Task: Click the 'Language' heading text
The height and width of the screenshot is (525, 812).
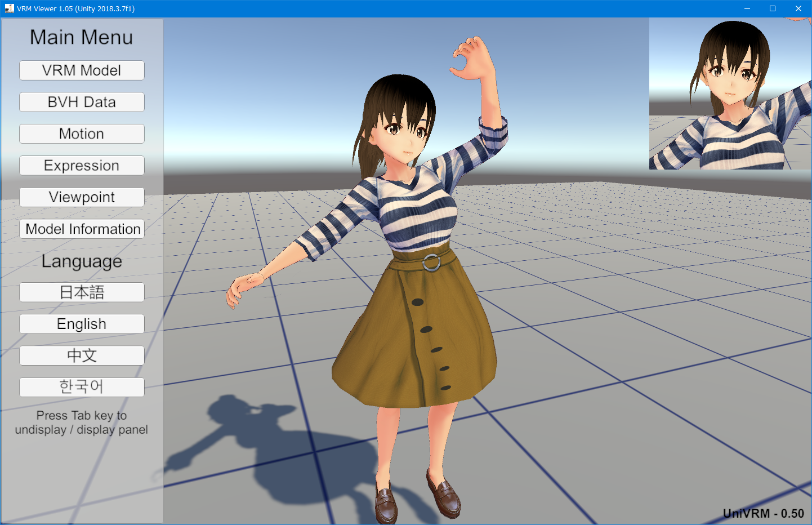Action: click(82, 261)
